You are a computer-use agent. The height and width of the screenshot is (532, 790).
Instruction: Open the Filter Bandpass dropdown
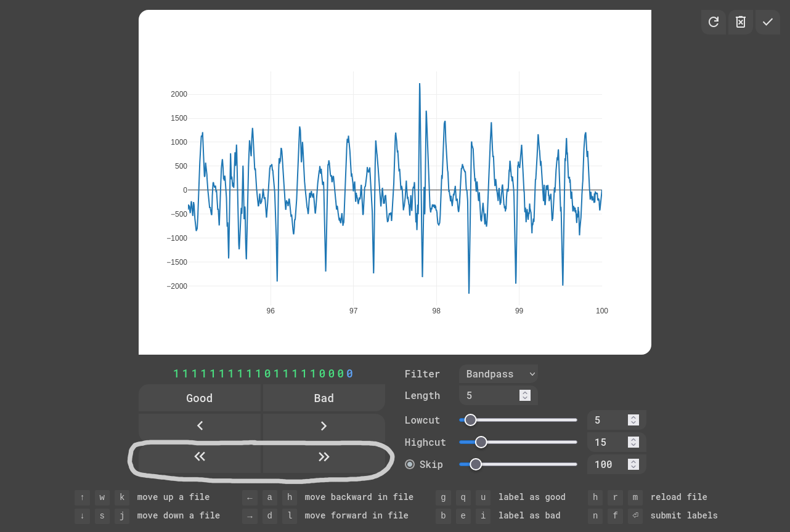(498, 374)
